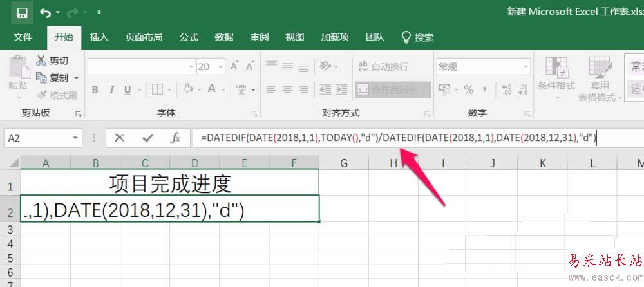
Task: Open the 数据 (Data) tab
Action: point(224,37)
